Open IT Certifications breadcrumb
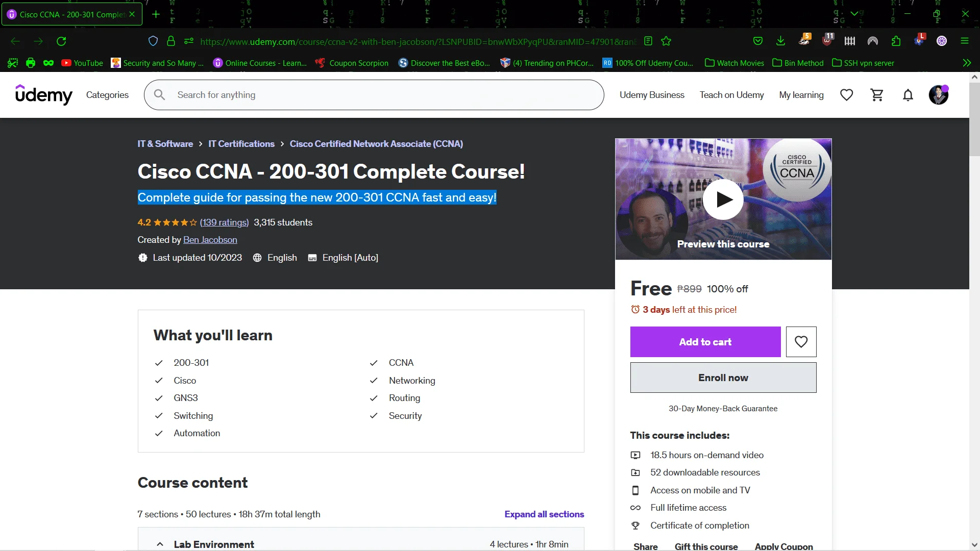The width and height of the screenshot is (980, 551). [241, 144]
